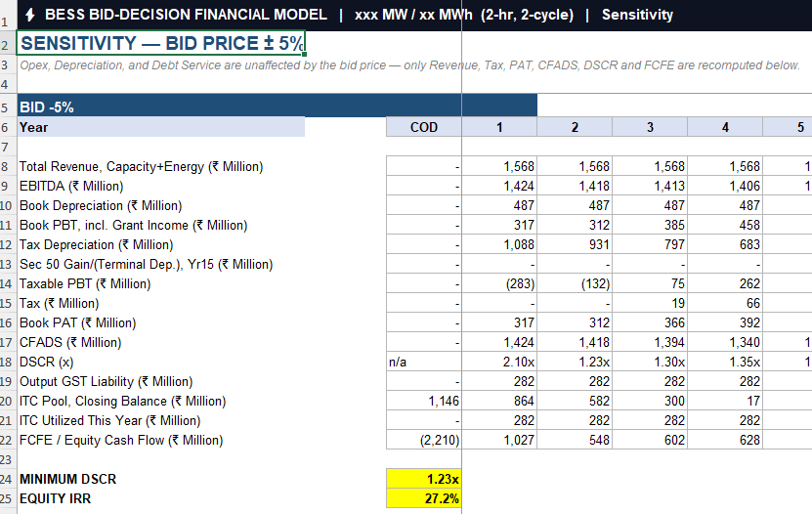Select Year 4 Taxable PBT 262

[x=725, y=284]
